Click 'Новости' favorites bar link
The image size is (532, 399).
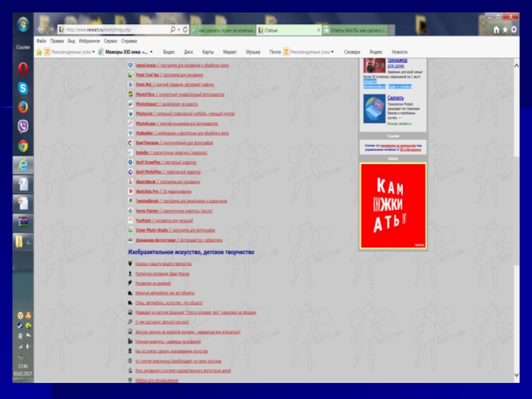[x=400, y=52]
